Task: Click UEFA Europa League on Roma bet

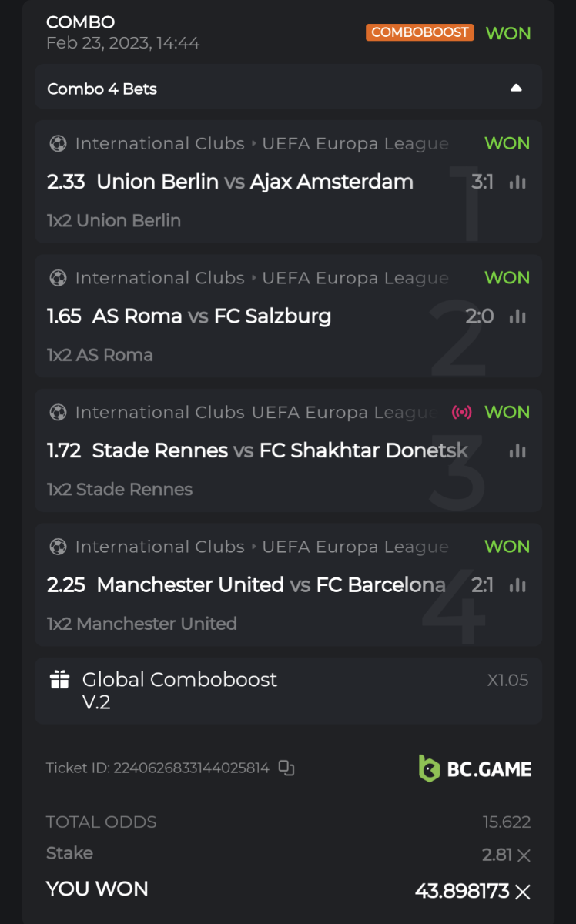Action: (355, 278)
